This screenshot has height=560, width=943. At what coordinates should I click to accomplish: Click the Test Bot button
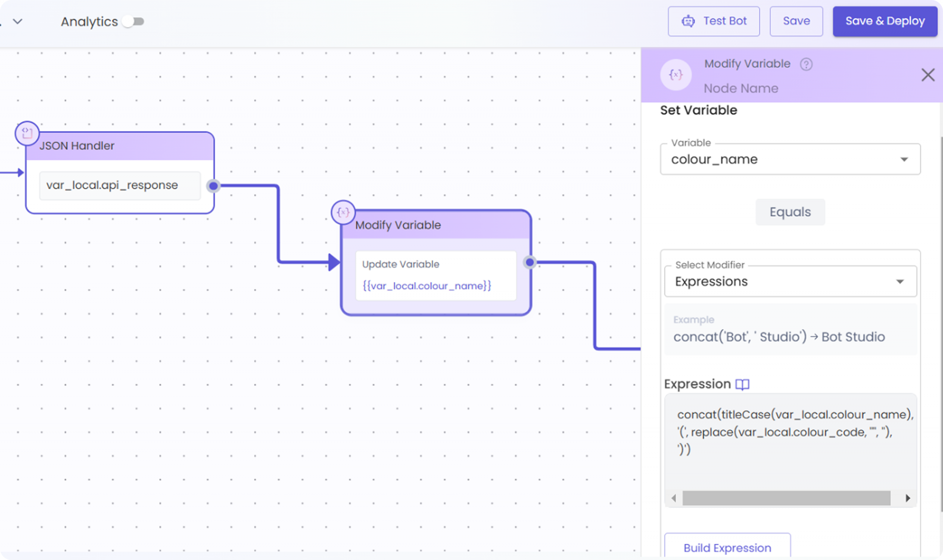(714, 21)
